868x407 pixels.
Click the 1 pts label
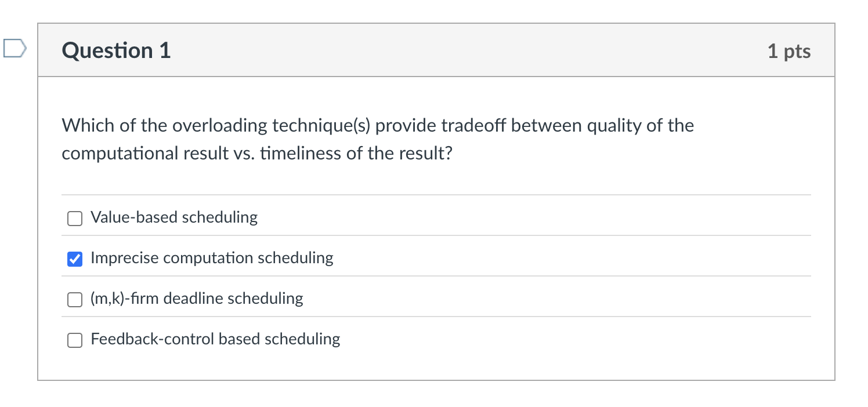pos(789,51)
